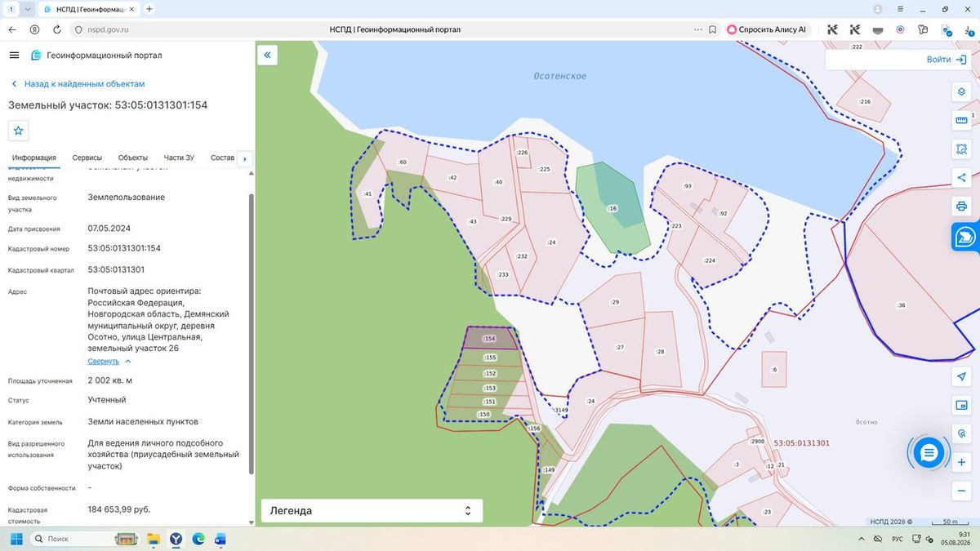Click the area value 2 002 кв. м
This screenshot has height=551, width=980.
109,380
